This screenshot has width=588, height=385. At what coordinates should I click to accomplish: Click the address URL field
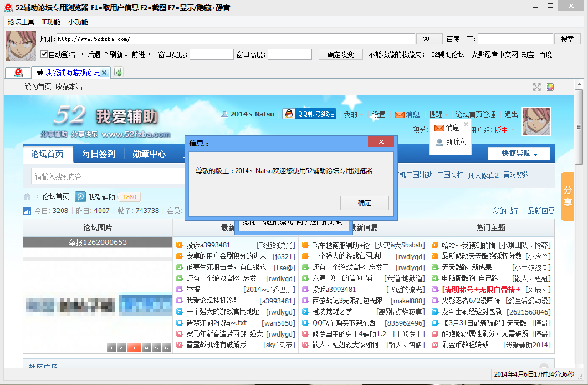tap(236, 39)
